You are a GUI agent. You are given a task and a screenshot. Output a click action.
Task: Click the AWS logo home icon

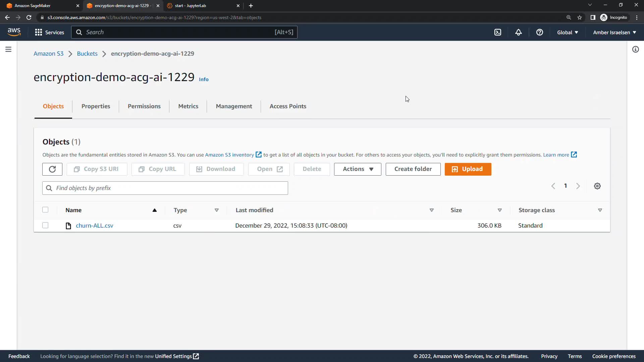coord(14,32)
